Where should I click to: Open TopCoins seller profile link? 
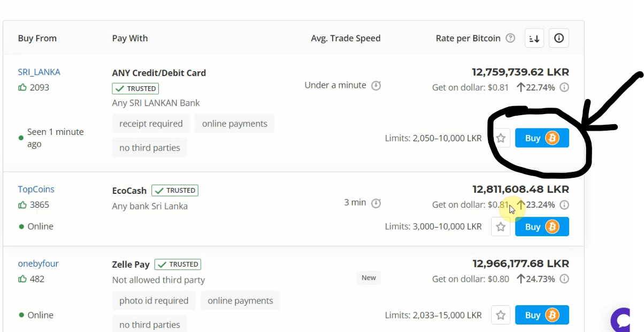[x=36, y=189]
